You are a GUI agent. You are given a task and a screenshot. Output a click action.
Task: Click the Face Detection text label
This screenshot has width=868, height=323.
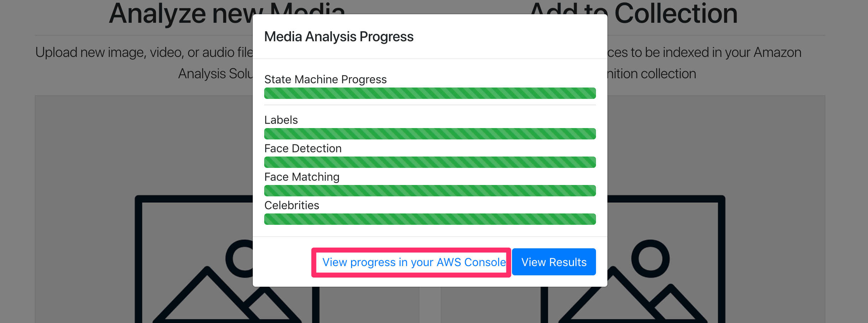point(303,148)
